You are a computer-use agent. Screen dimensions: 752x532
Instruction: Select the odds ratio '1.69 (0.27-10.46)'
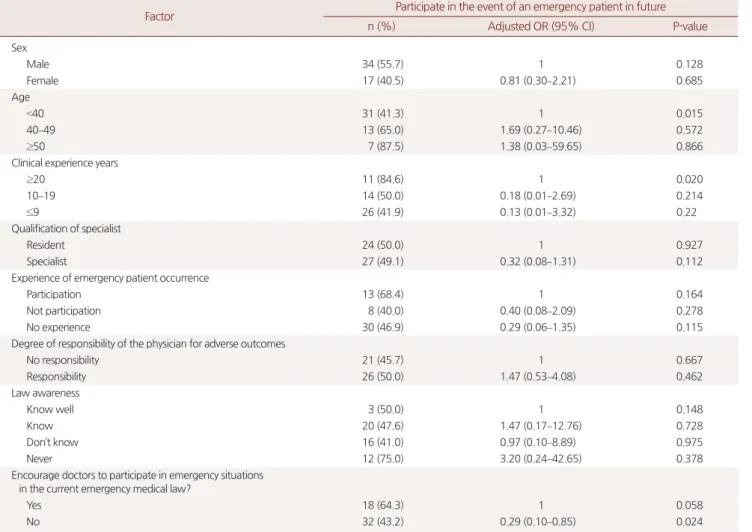[x=540, y=130]
